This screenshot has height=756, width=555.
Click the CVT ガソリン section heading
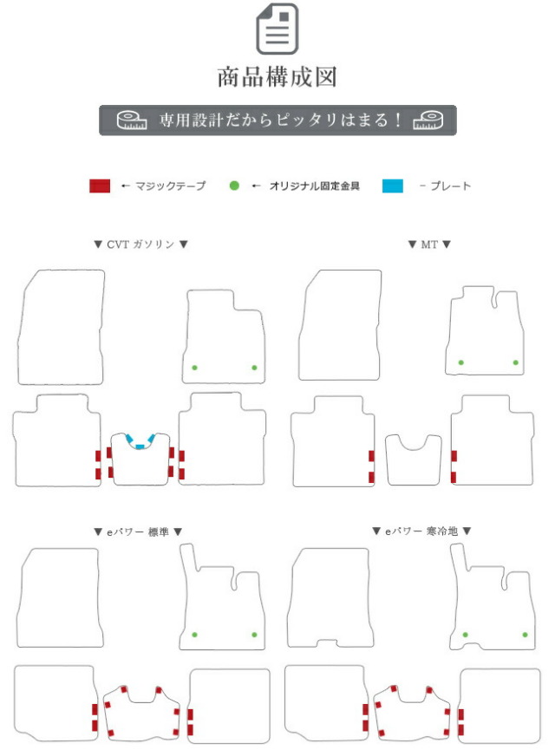click(140, 244)
